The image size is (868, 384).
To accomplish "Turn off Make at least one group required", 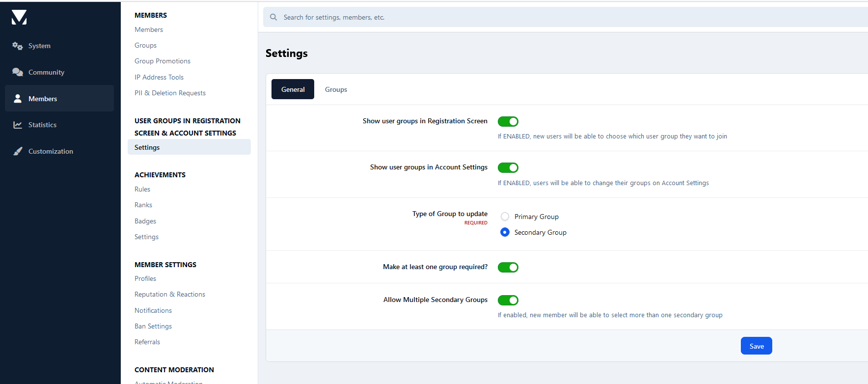I will [x=508, y=267].
